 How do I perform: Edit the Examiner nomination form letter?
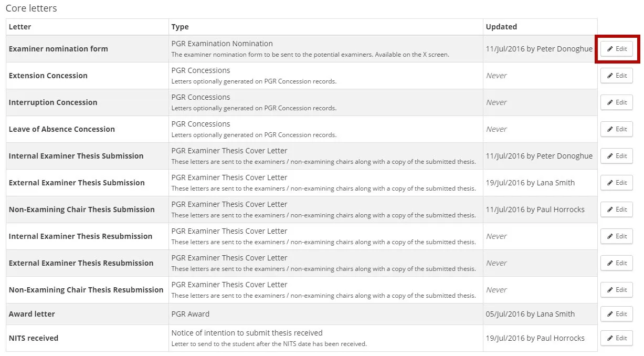coord(616,49)
